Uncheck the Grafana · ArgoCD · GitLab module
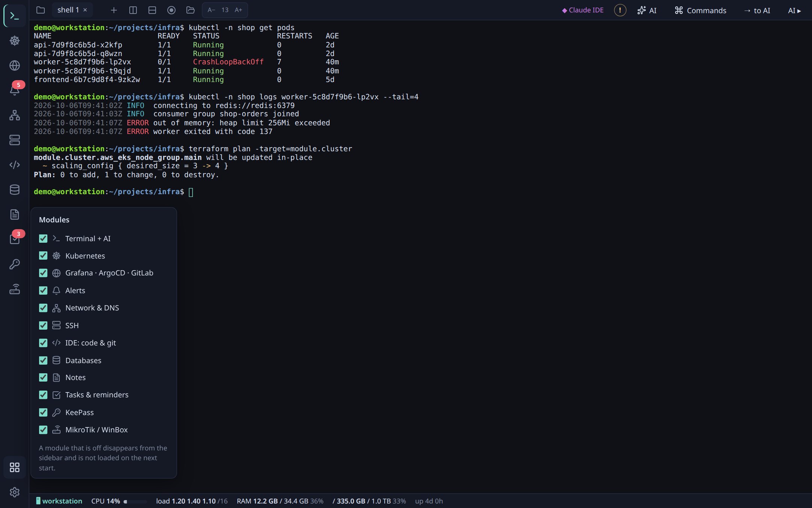812x508 pixels. tap(43, 273)
